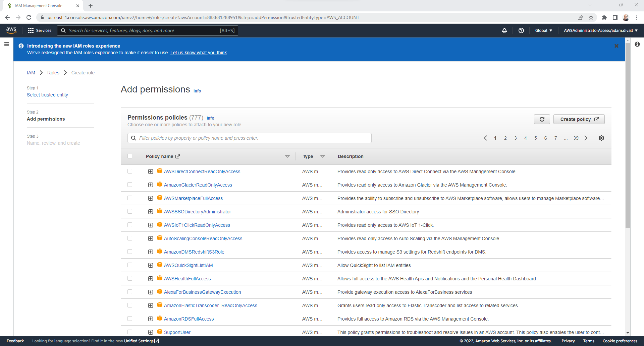This screenshot has height=346, width=644.
Task: Go to policies page 3
Action: pos(515,138)
